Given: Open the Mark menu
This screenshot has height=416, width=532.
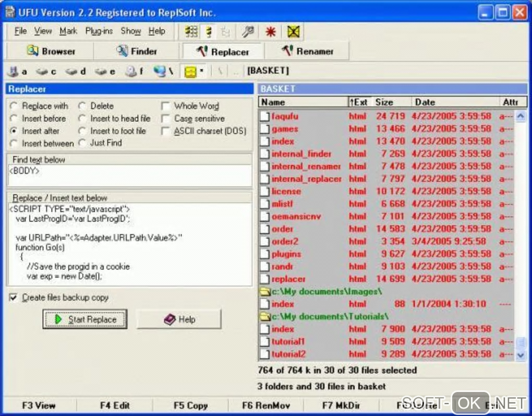Looking at the screenshot, I should (68, 31).
